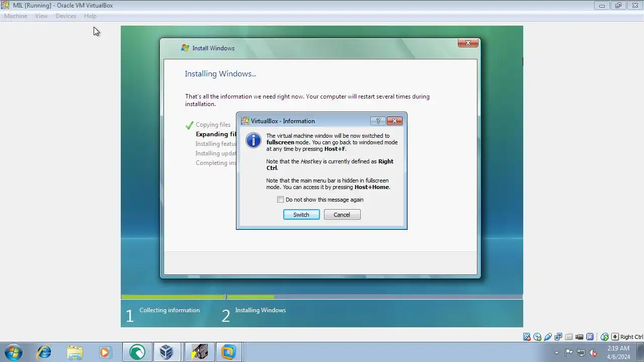Click the Switch button in the dialog
Image resolution: width=644 pixels, height=362 pixels.
[x=301, y=215]
